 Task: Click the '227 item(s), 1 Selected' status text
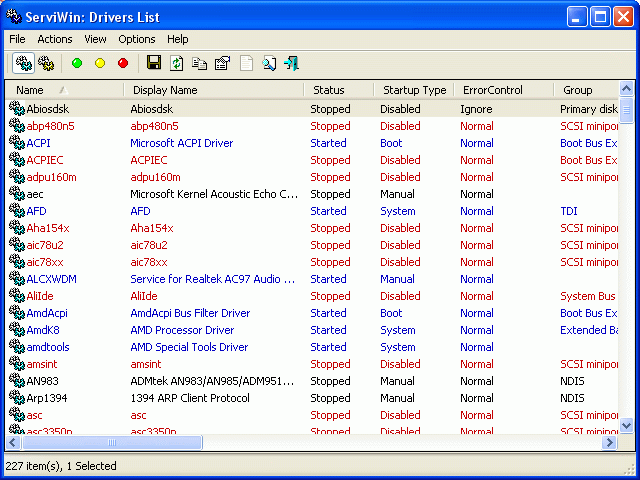click(61, 466)
